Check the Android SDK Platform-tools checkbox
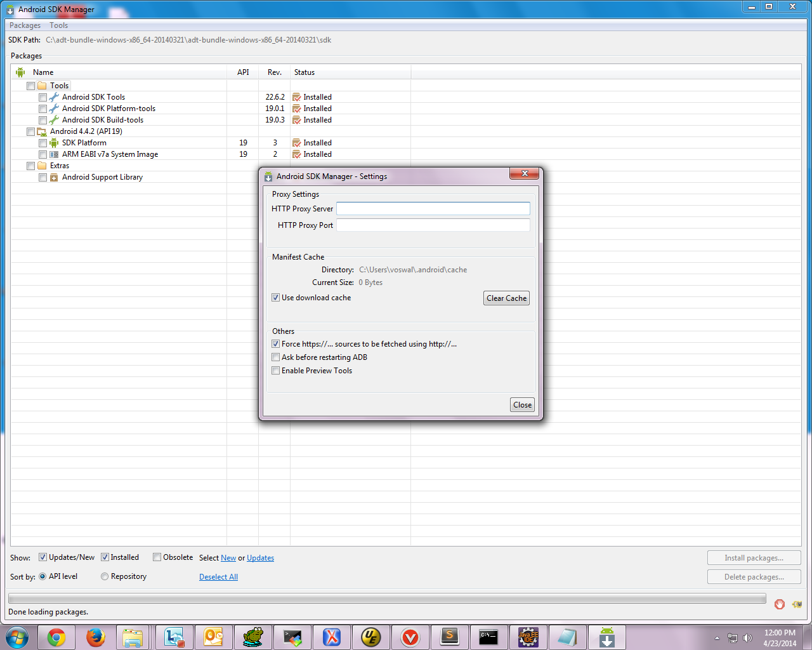This screenshot has height=650, width=812. click(43, 109)
